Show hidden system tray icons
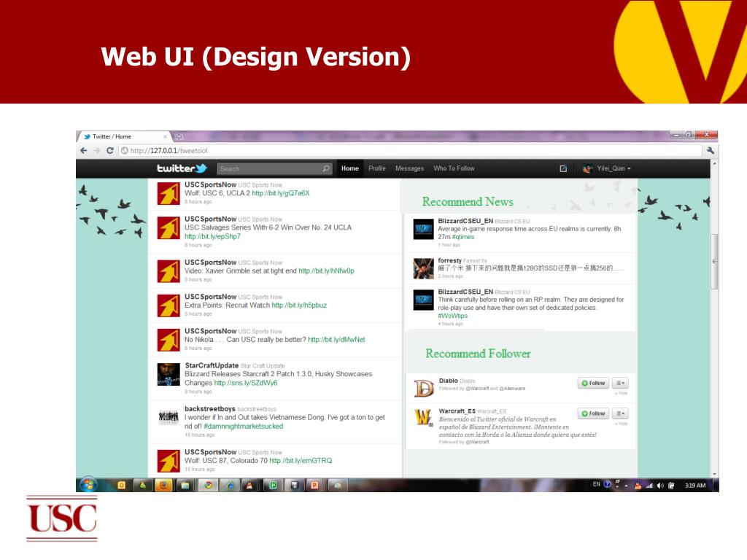The height and width of the screenshot is (560, 747). (627, 485)
